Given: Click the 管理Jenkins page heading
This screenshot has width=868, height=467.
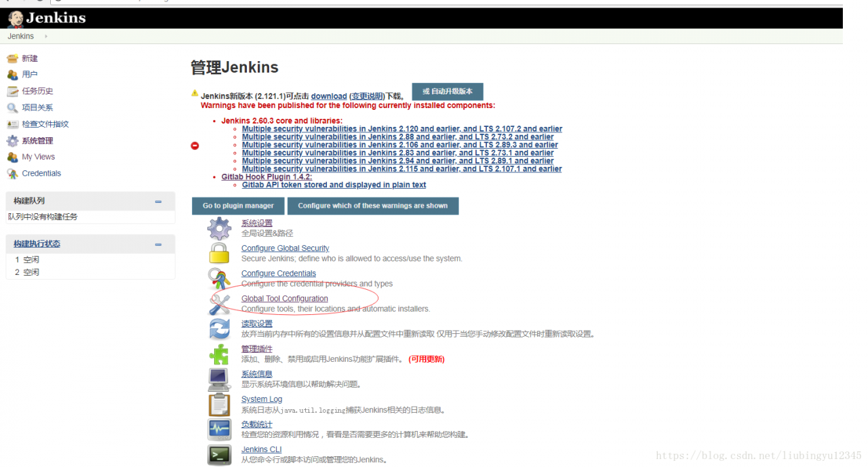Looking at the screenshot, I should click(235, 68).
